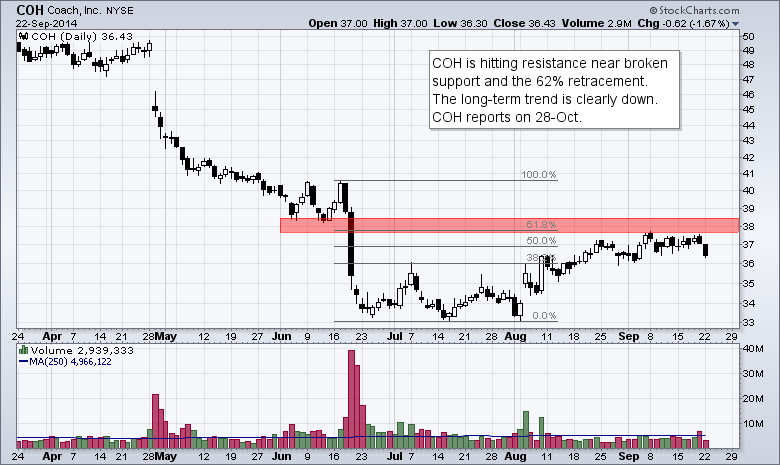The image size is (780, 465).
Task: Open the StockCharts.com copyright link
Action: point(694,10)
